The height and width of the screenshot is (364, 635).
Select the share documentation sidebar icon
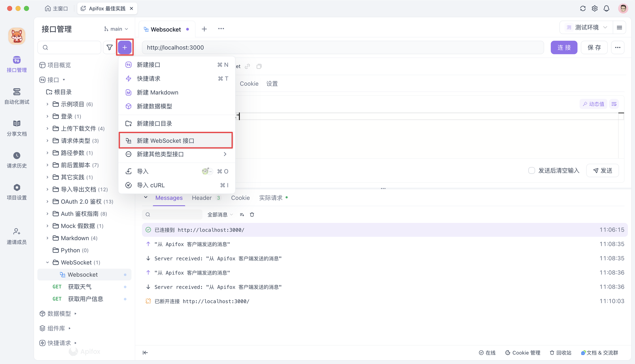tap(17, 126)
